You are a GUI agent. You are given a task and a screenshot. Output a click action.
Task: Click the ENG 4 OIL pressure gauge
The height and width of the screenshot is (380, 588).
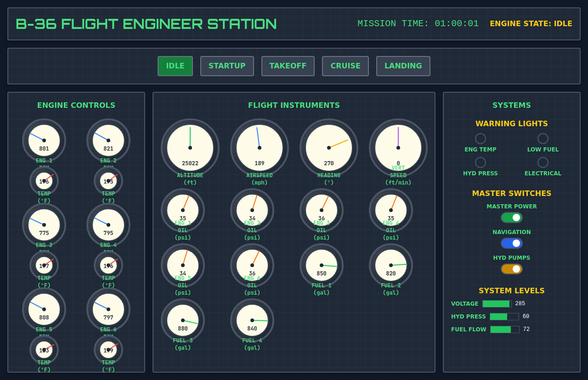391,210
